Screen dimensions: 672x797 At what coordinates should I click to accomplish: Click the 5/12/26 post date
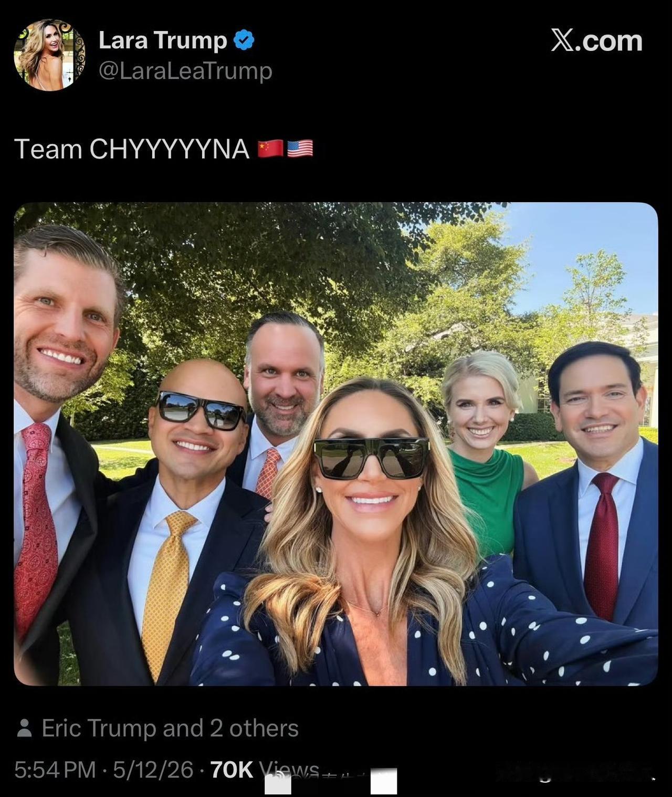click(x=153, y=770)
